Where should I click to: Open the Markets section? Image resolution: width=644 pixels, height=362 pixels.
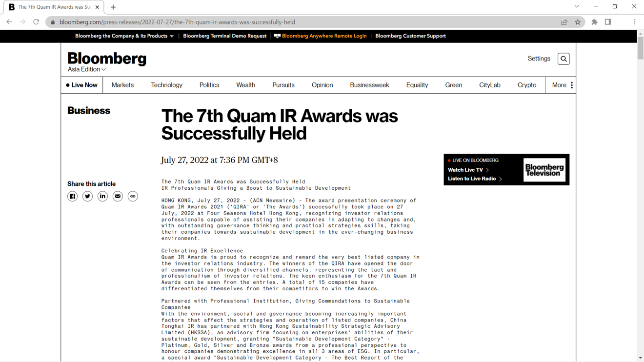122,85
